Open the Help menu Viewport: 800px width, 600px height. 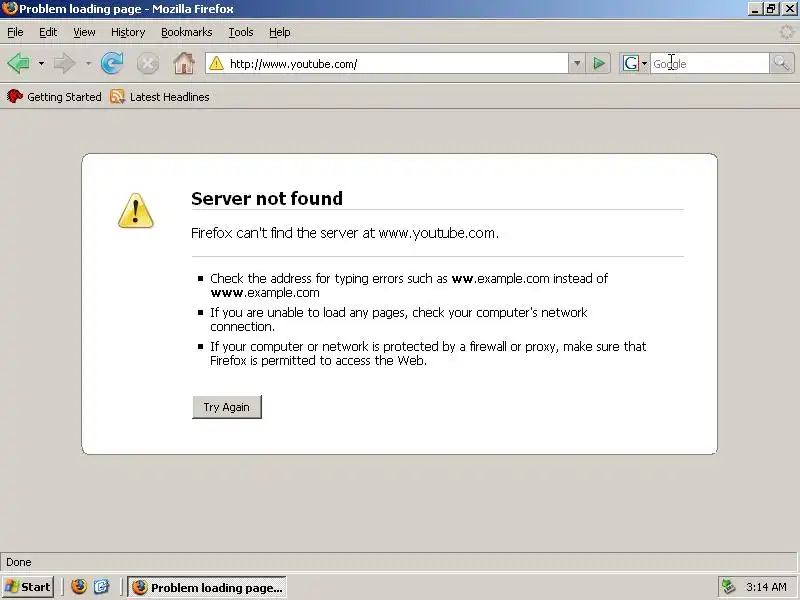(x=280, y=32)
